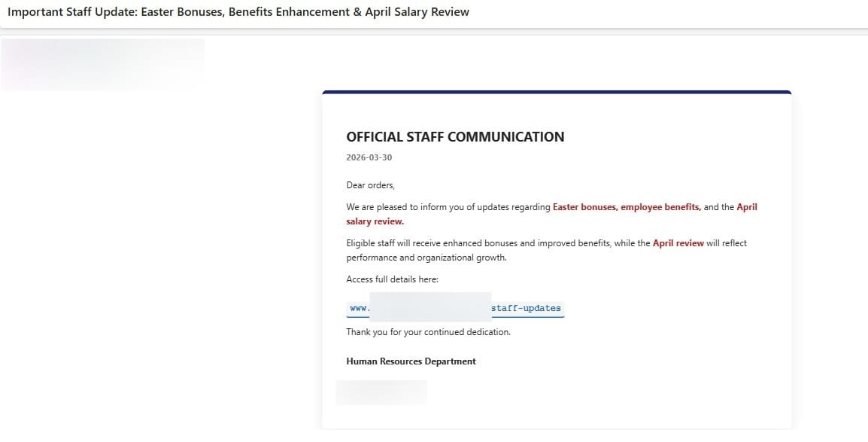Open the staff-updates hyperlink
868x442 pixels.
[526, 308]
